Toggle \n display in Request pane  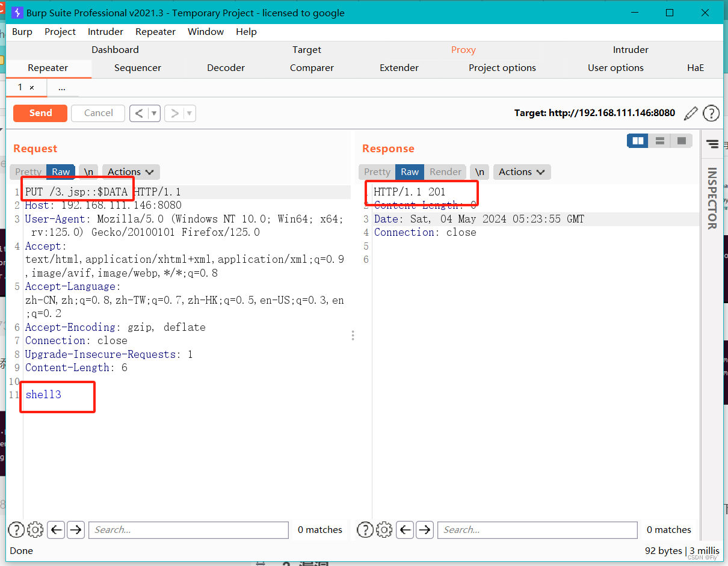(88, 172)
